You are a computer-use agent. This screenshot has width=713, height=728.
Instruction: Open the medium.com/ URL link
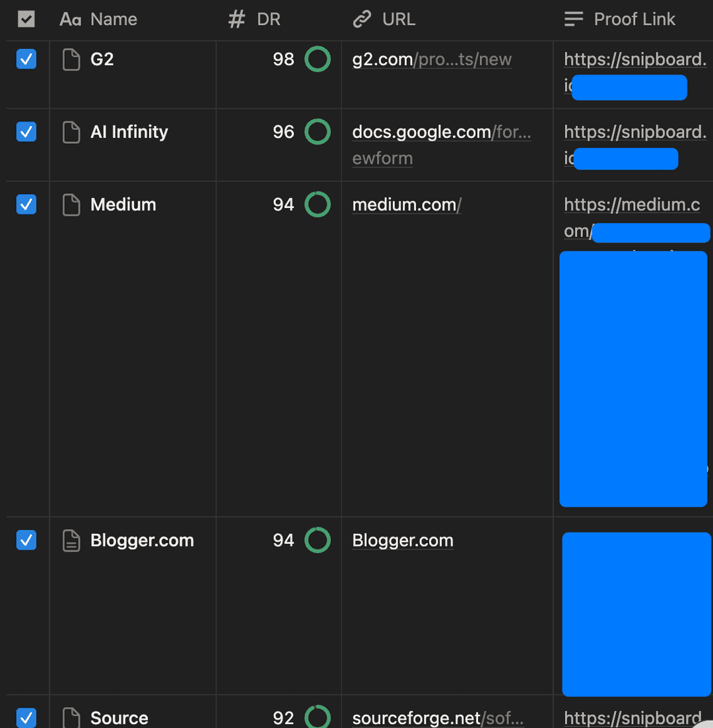[x=407, y=205]
